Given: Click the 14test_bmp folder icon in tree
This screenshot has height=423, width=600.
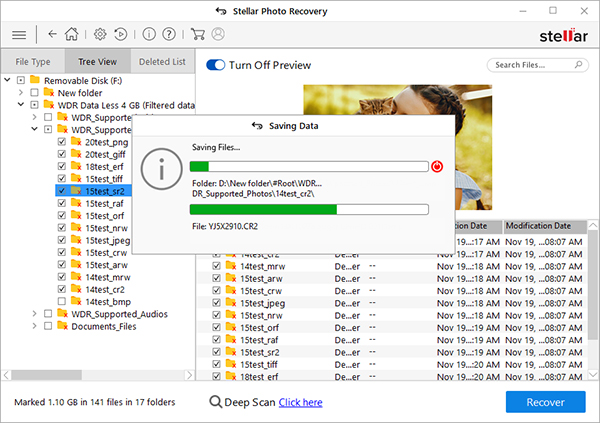Looking at the screenshot, I should pyautogui.click(x=76, y=301).
